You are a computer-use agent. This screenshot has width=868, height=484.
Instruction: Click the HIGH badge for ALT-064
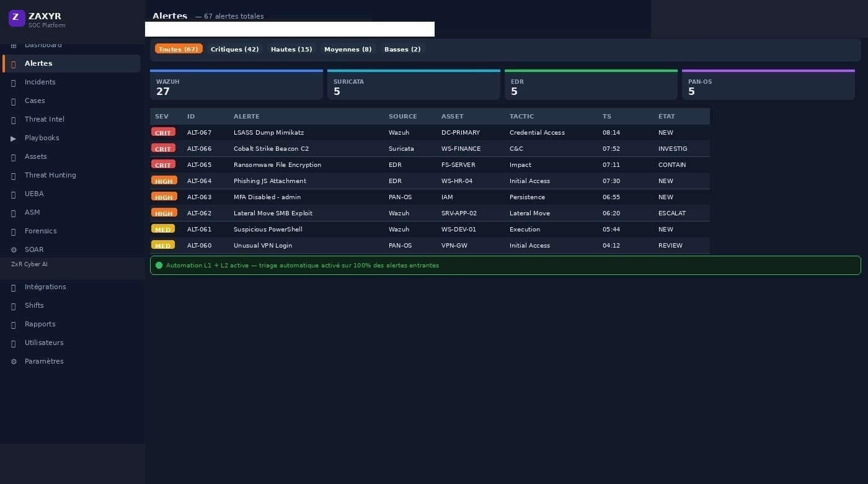point(164,181)
